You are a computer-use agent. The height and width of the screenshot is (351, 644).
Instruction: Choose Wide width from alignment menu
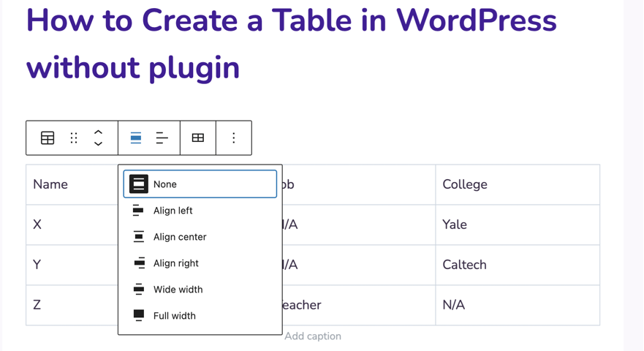point(200,290)
